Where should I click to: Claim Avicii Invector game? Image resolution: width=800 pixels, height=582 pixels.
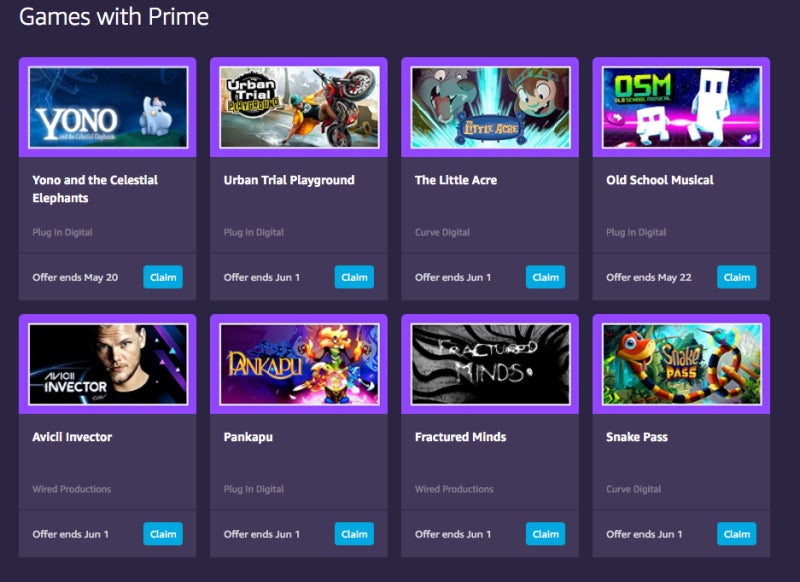(163, 534)
